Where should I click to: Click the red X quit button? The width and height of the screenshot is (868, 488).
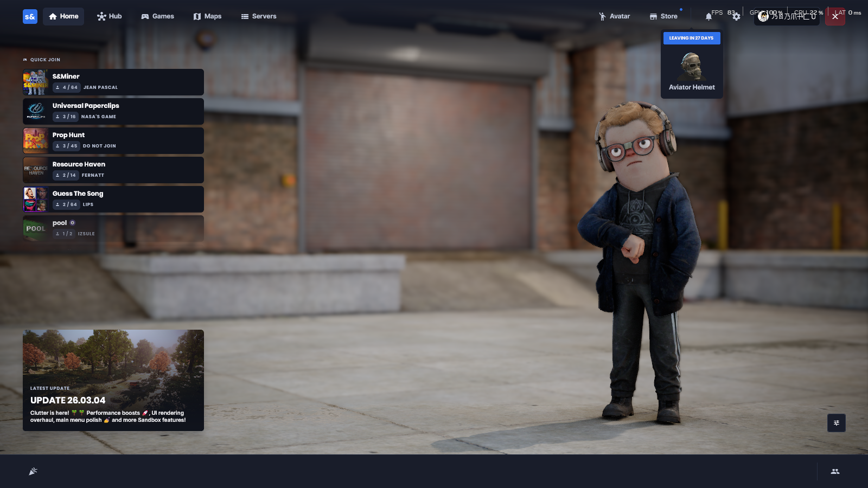[x=835, y=17]
